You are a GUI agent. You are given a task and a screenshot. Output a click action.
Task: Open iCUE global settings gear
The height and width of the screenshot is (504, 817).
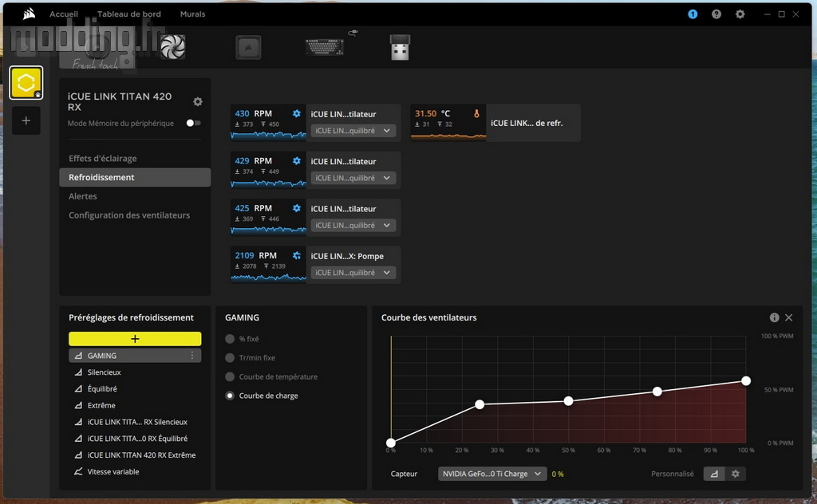coord(740,14)
